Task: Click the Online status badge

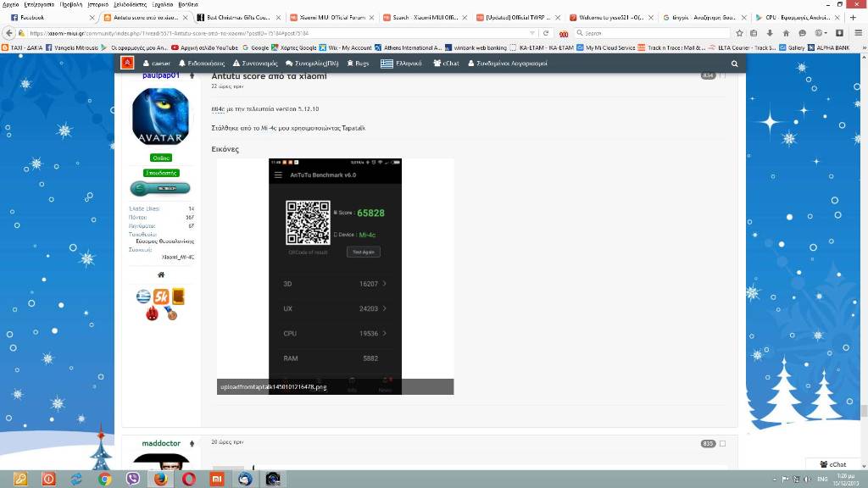Action: (161, 158)
